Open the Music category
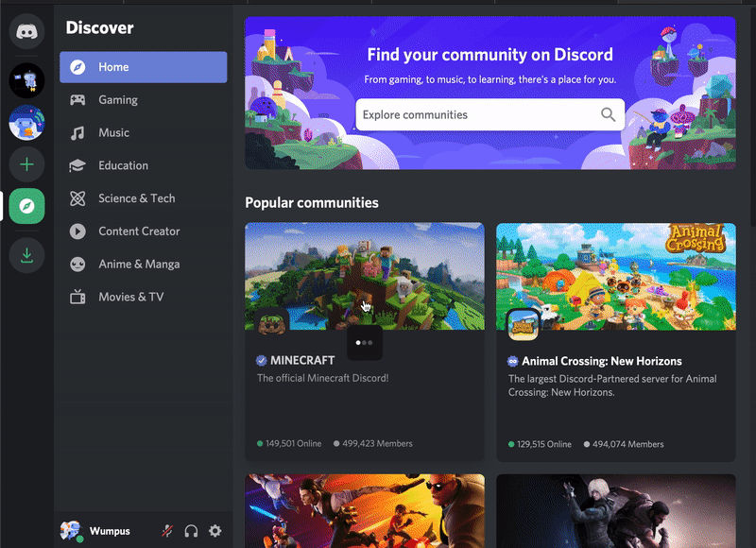 144,132
